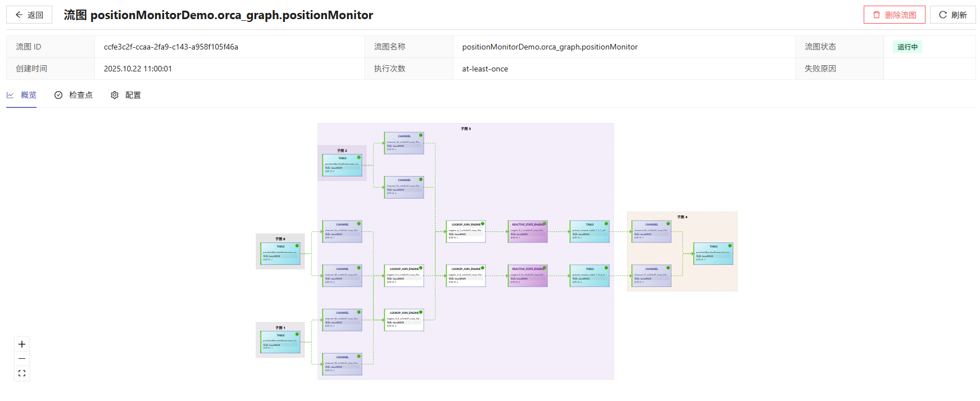Fit the flow graph to view

click(22, 373)
